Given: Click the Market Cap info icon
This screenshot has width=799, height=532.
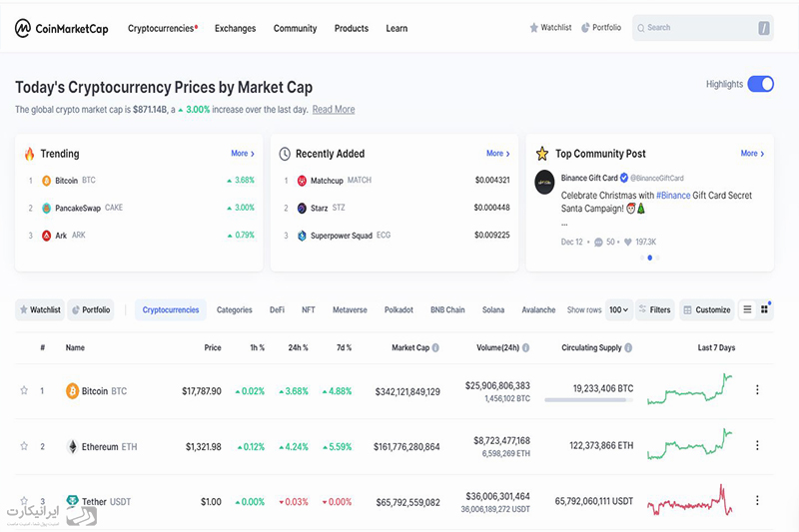Looking at the screenshot, I should (435, 347).
